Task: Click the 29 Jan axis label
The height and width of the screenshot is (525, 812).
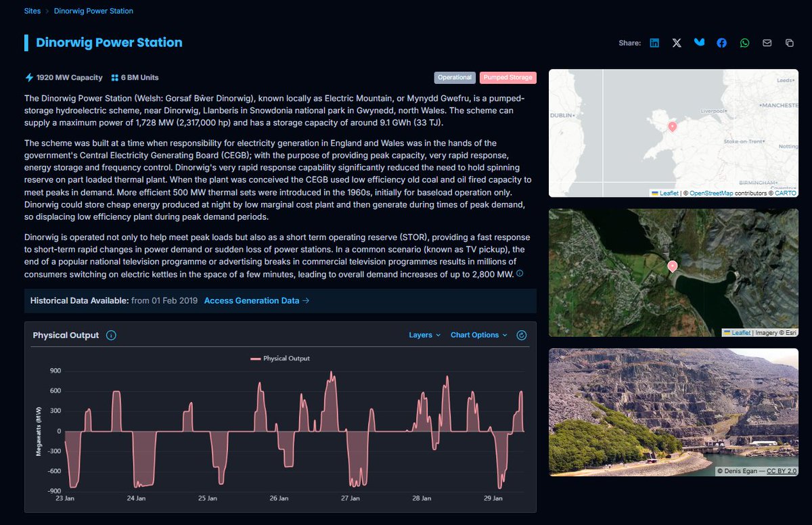Action: coord(493,499)
